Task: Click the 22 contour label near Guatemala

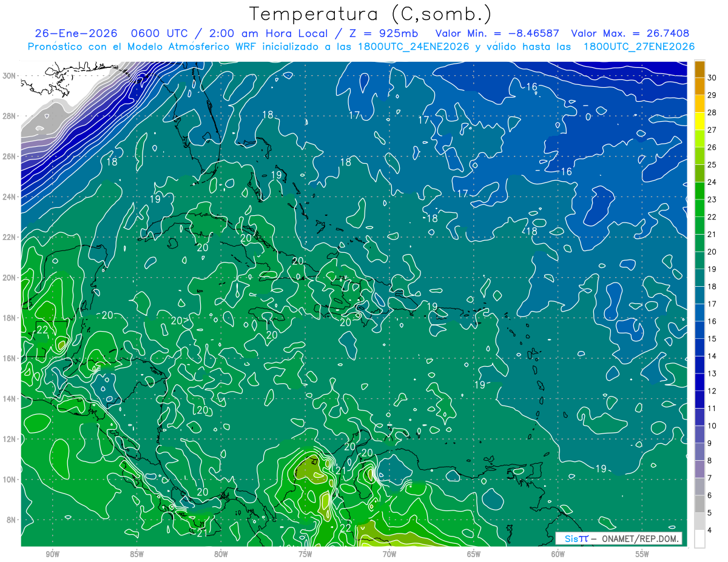Action: [42, 330]
